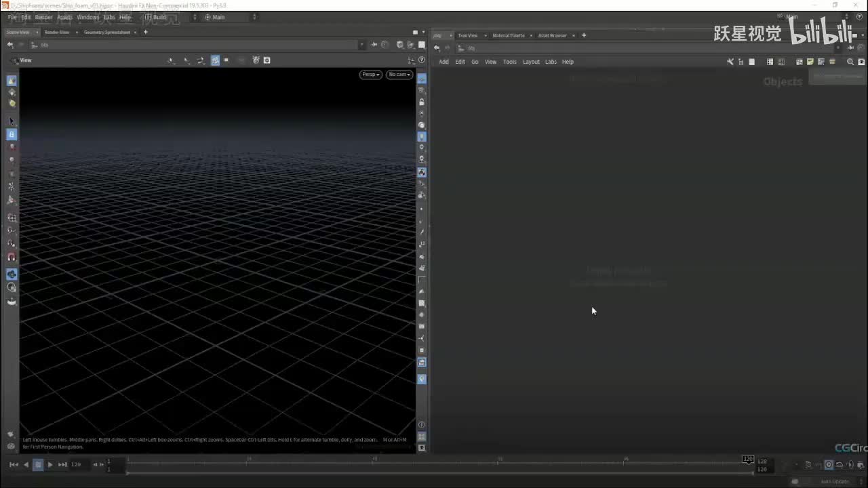Open the snapshot camera icon in view toolbar
The width and height of the screenshot is (868, 488).
[267, 60]
